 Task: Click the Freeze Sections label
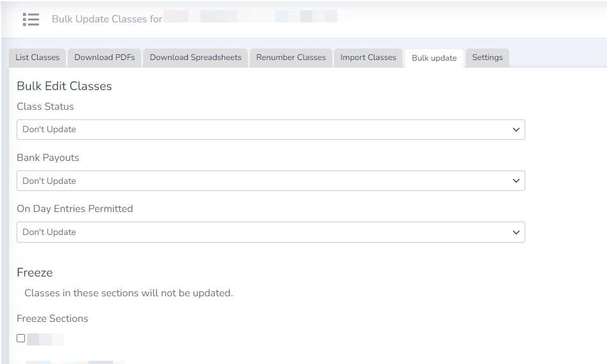click(52, 319)
